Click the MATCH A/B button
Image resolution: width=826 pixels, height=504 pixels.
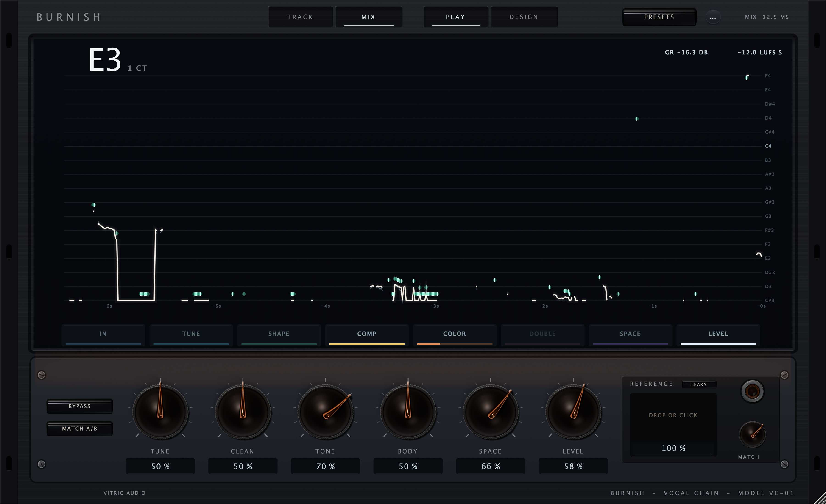(x=80, y=429)
